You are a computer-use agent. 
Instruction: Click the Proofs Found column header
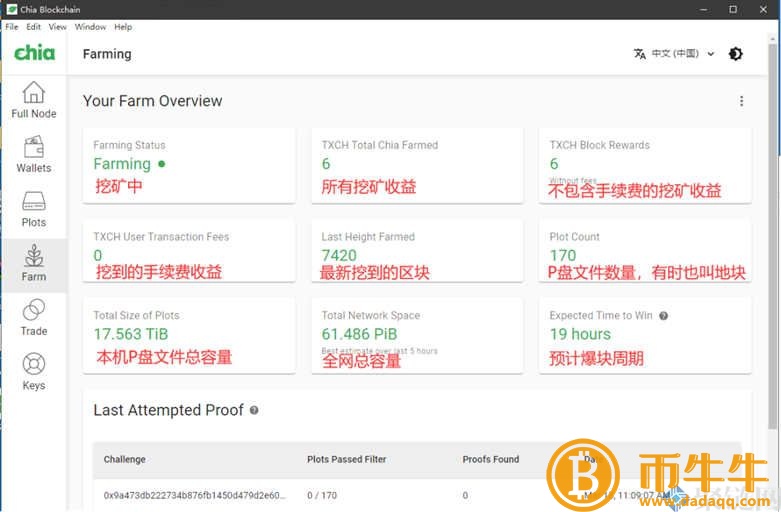click(491, 459)
